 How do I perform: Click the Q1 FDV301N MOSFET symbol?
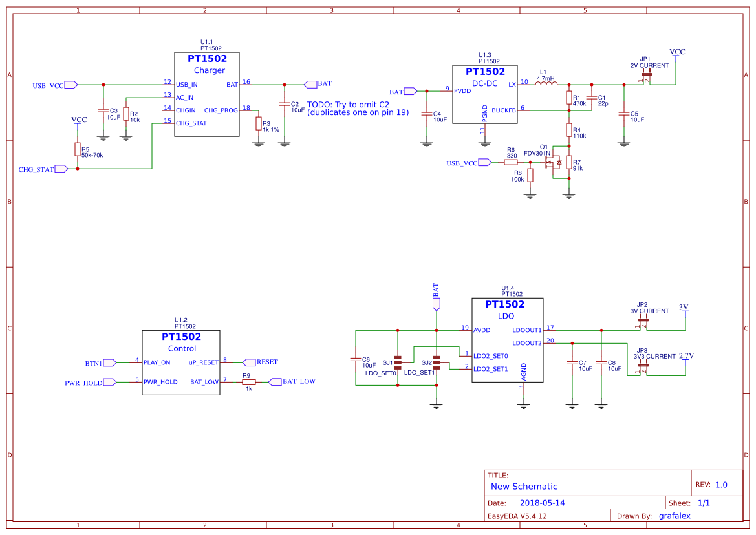(553, 162)
